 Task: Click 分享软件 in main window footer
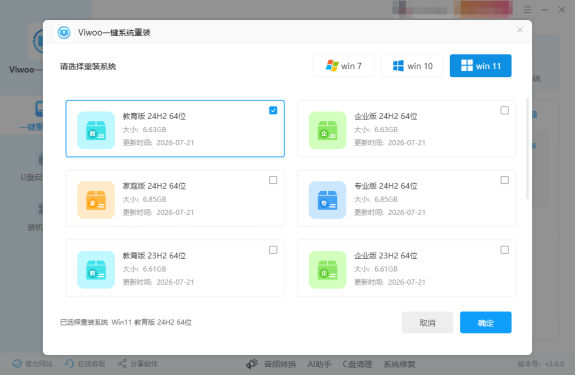point(138,364)
